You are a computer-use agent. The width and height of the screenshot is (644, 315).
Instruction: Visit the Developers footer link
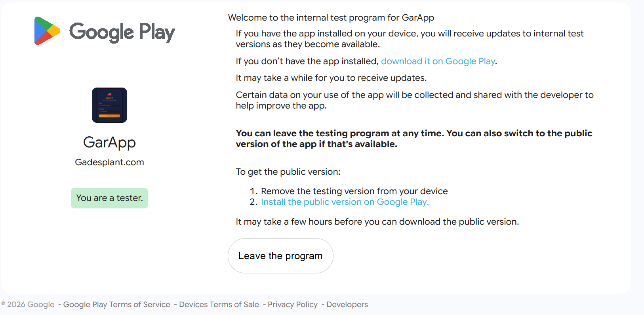347,304
